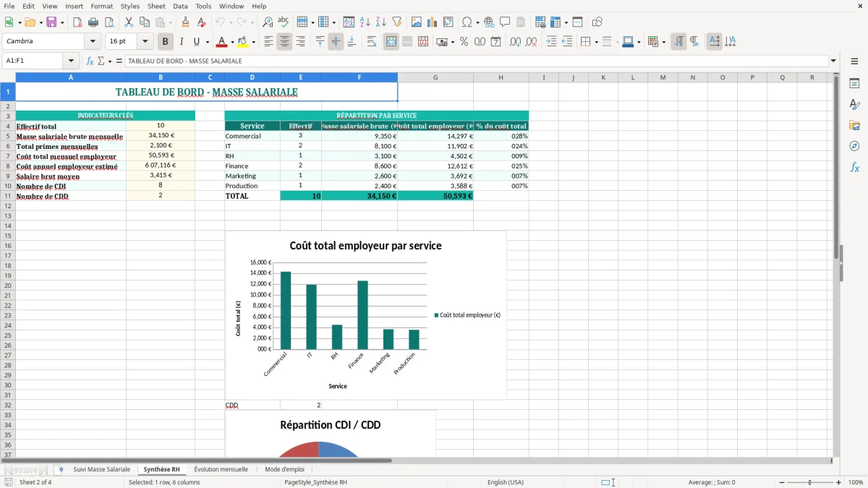Open Print Preview from the toolbar

(x=109, y=22)
